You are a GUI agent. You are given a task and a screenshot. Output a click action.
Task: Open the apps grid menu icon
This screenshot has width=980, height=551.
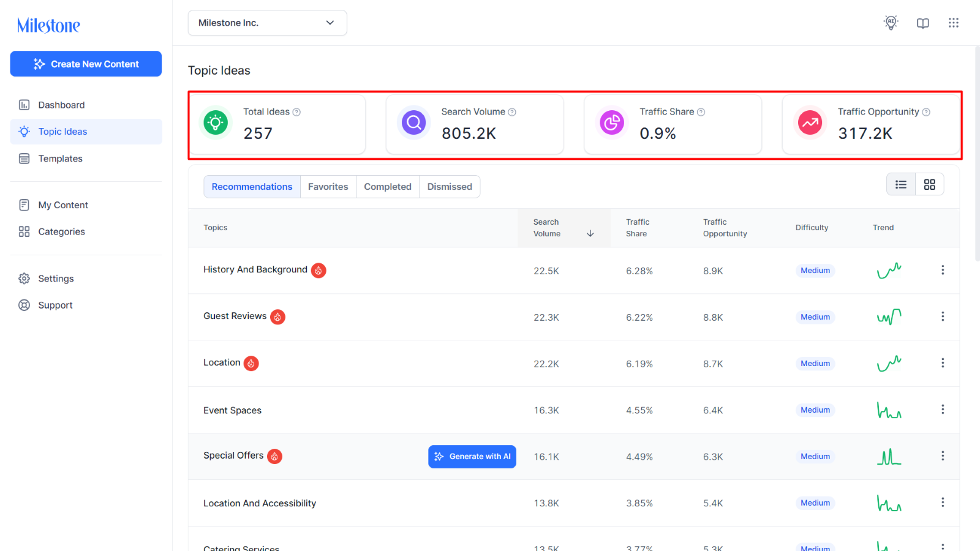click(954, 23)
